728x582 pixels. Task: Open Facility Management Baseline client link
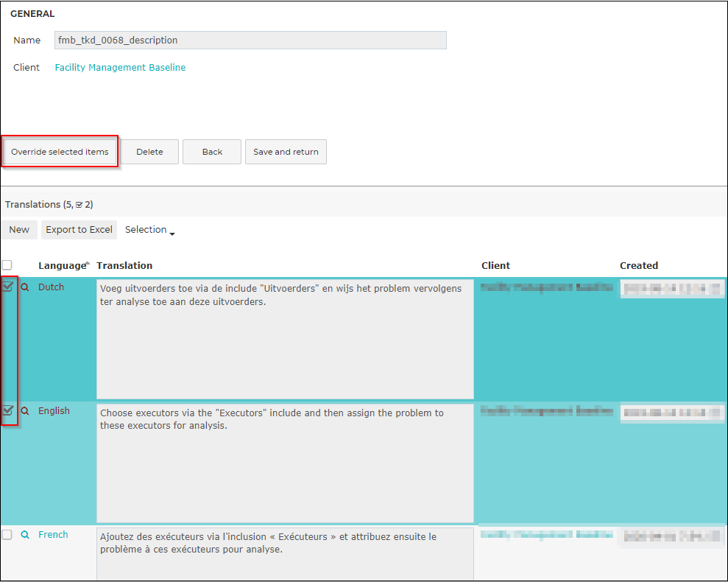(120, 67)
